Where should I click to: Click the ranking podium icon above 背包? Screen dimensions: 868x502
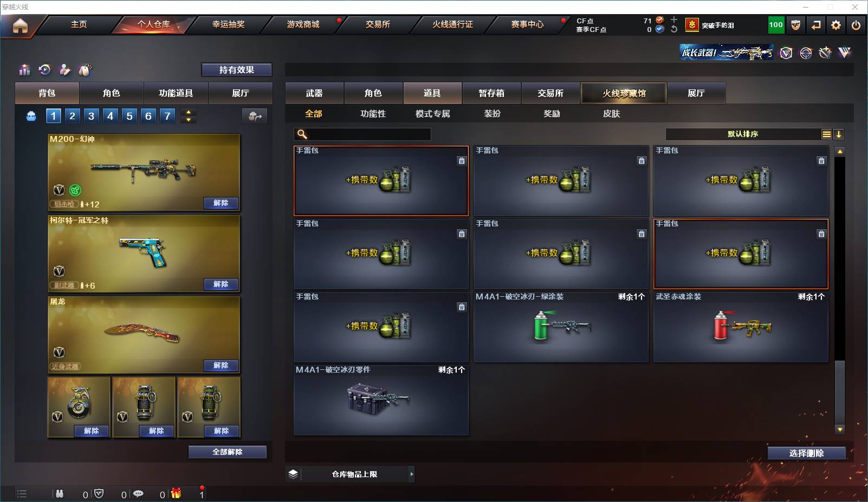coord(24,70)
